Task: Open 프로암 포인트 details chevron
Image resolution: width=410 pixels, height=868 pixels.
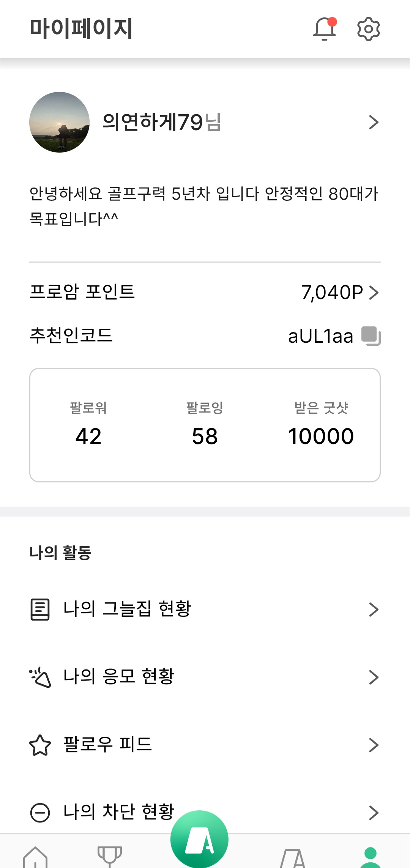Action: 374,293
